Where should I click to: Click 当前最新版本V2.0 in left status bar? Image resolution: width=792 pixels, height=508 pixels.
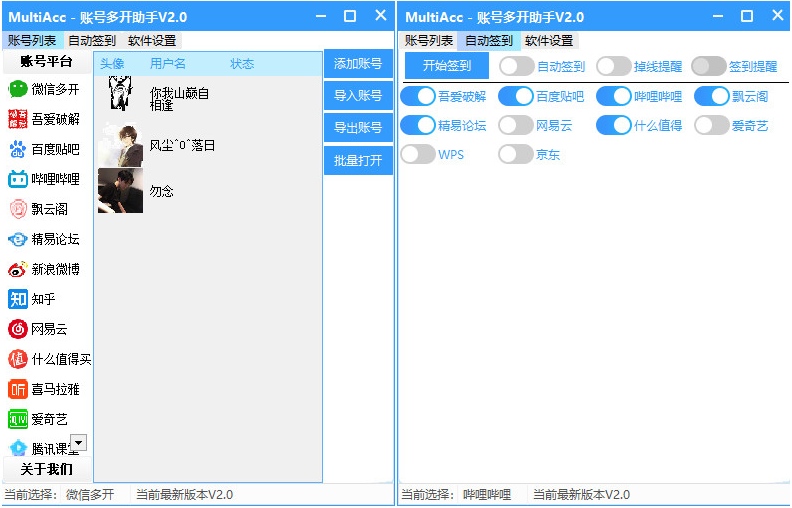[184, 494]
